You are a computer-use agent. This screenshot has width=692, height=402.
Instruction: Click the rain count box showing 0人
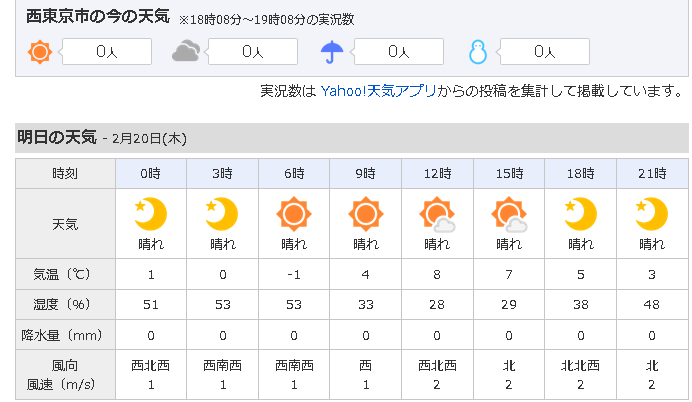point(399,52)
